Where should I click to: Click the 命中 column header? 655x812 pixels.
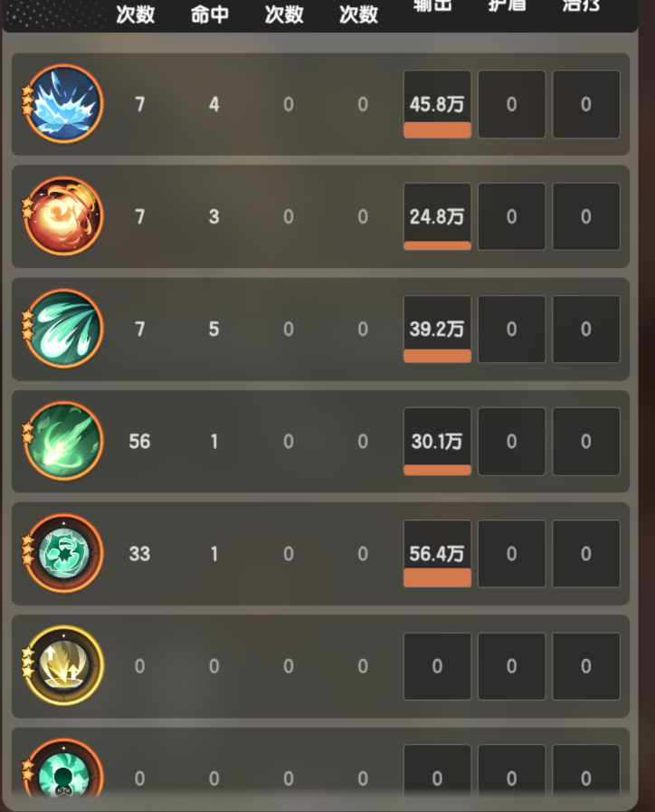coord(210,14)
